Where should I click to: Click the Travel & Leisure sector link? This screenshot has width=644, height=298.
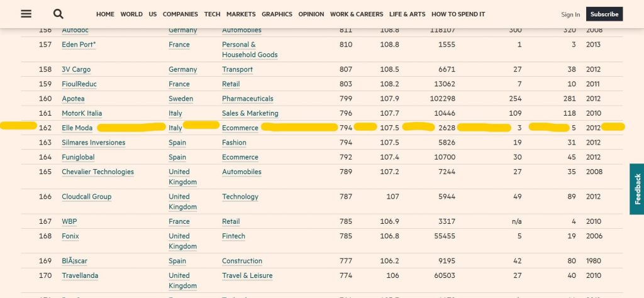(248, 275)
